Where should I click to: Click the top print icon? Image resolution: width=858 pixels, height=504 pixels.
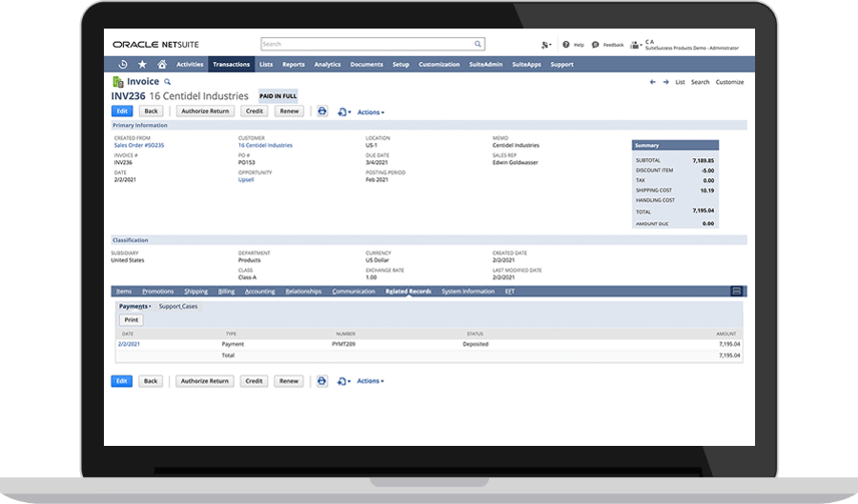(x=322, y=111)
